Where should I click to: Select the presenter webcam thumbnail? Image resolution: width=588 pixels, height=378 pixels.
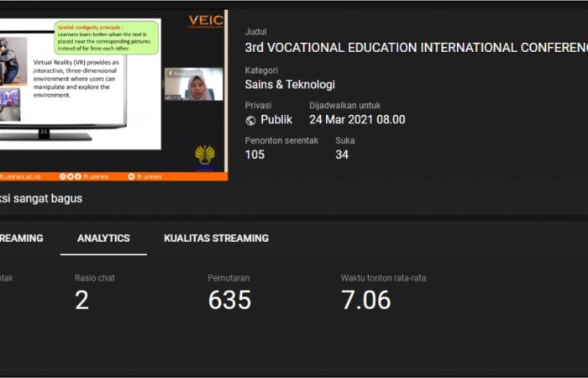click(x=194, y=84)
